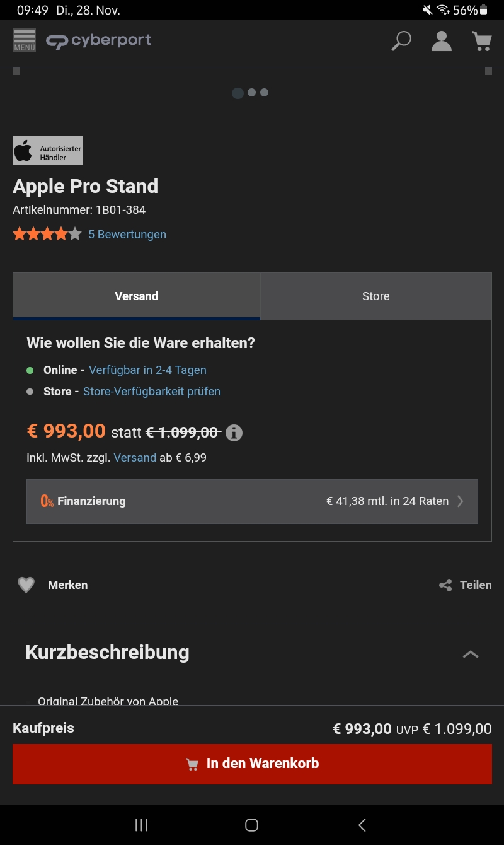504x845 pixels.
Task: Tap the Teilen share icon
Action: 445,585
